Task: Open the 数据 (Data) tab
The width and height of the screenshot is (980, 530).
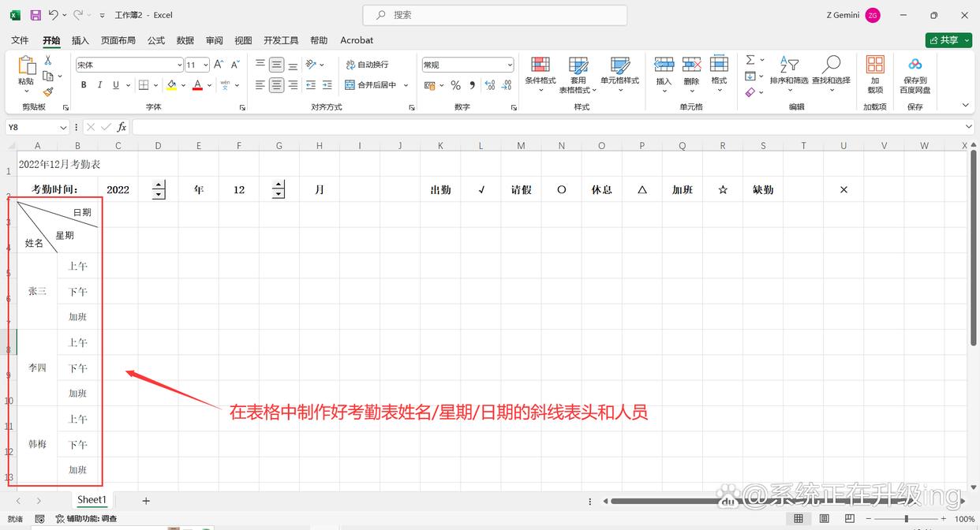Action: coord(185,40)
